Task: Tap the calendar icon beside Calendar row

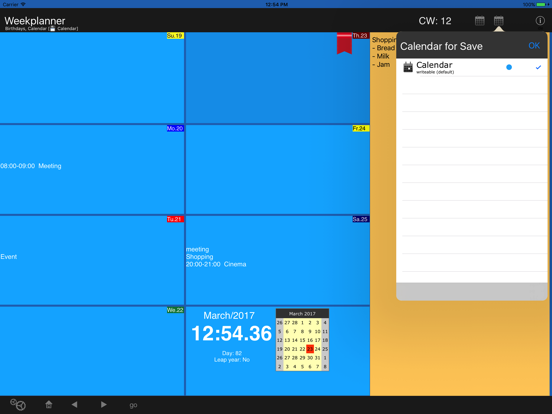Action: coord(408,67)
